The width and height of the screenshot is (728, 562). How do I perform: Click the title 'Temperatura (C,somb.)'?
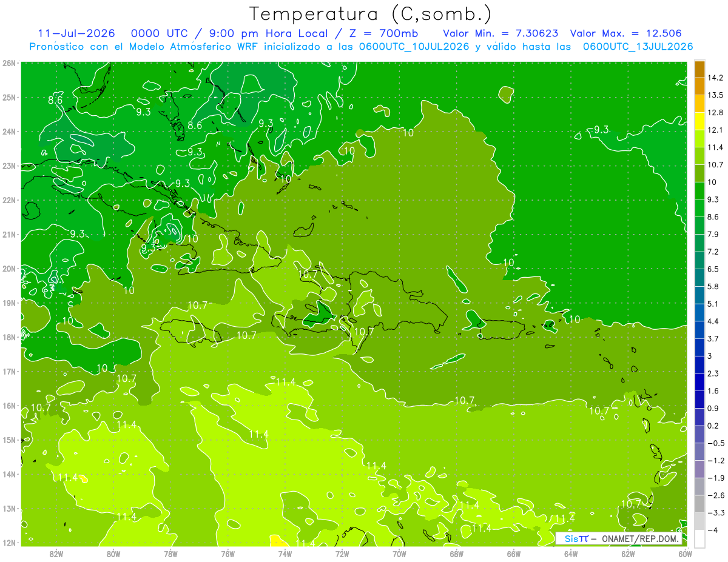(371, 14)
